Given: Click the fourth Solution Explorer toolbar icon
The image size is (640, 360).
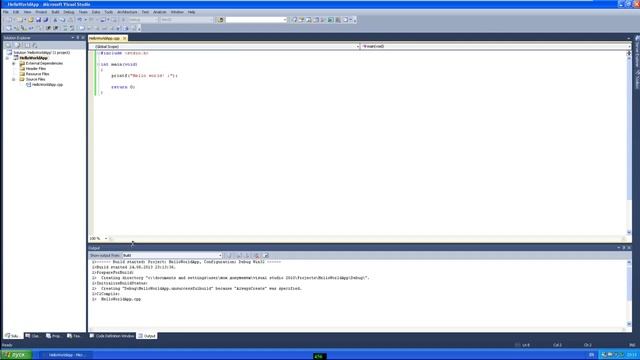Looking at the screenshot, I should click(35, 45).
